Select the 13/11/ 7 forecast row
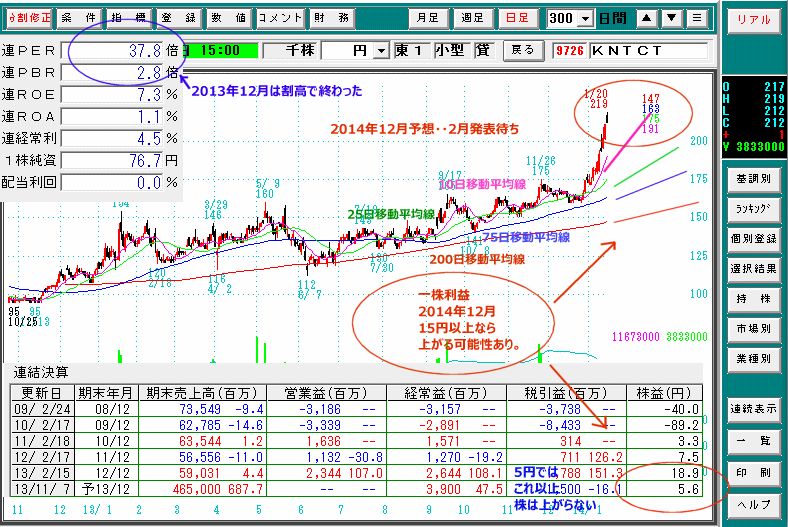Image resolution: width=788 pixels, height=527 pixels. click(x=356, y=489)
